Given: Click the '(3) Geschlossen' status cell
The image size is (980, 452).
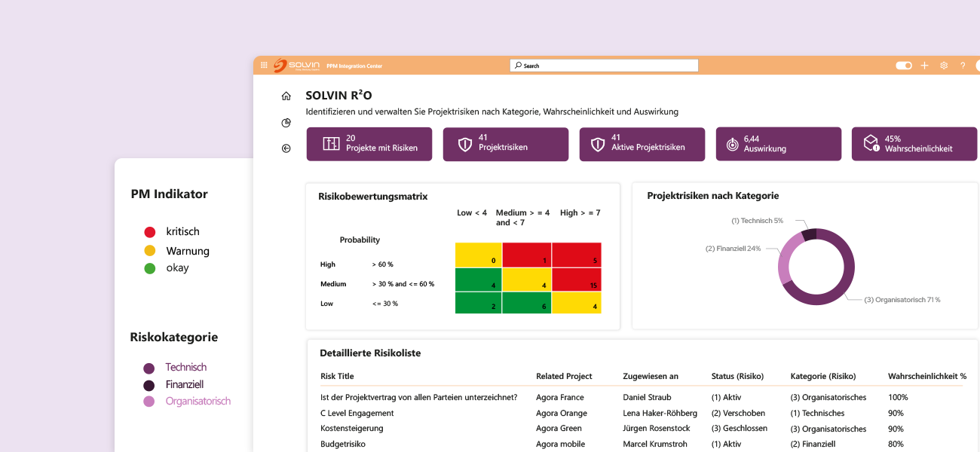Looking at the screenshot, I should coord(740,429).
